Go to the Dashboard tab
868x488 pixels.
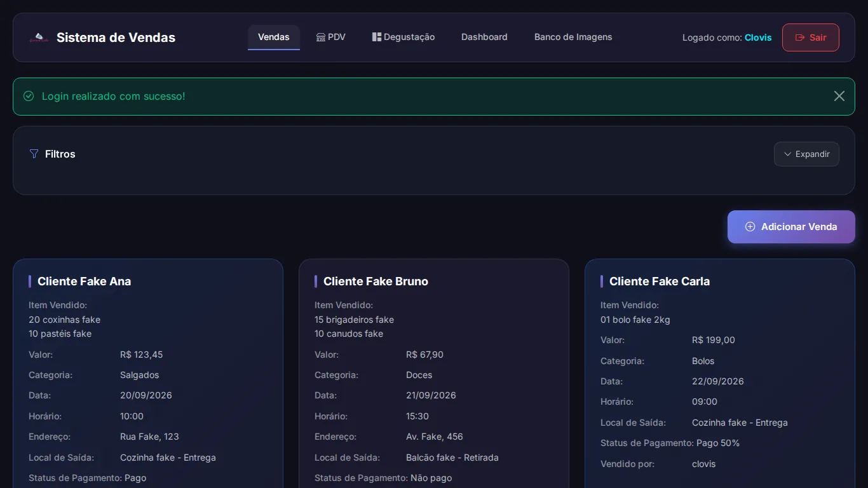click(484, 37)
